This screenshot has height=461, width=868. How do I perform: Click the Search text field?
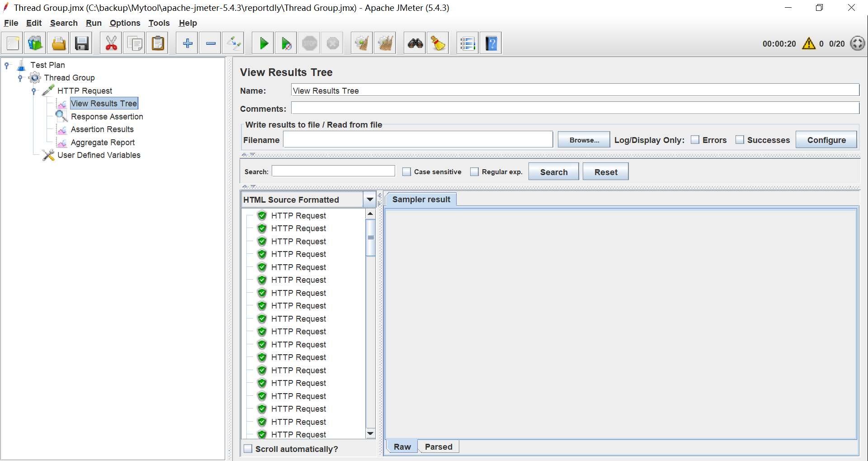click(x=333, y=171)
